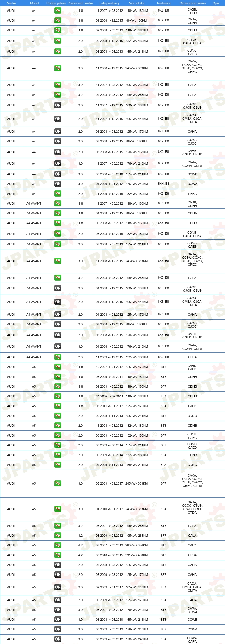Click production years 09.2009 -> 11.2013

click(109, 465)
